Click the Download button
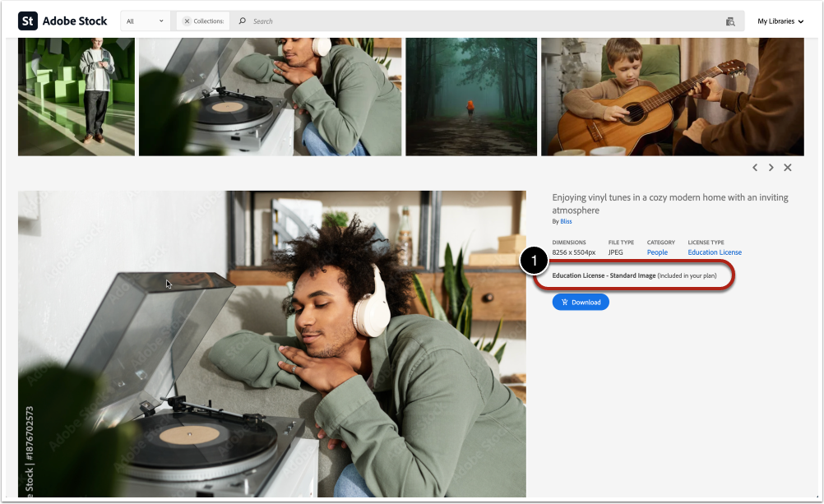The height and width of the screenshot is (504, 824). tap(581, 302)
